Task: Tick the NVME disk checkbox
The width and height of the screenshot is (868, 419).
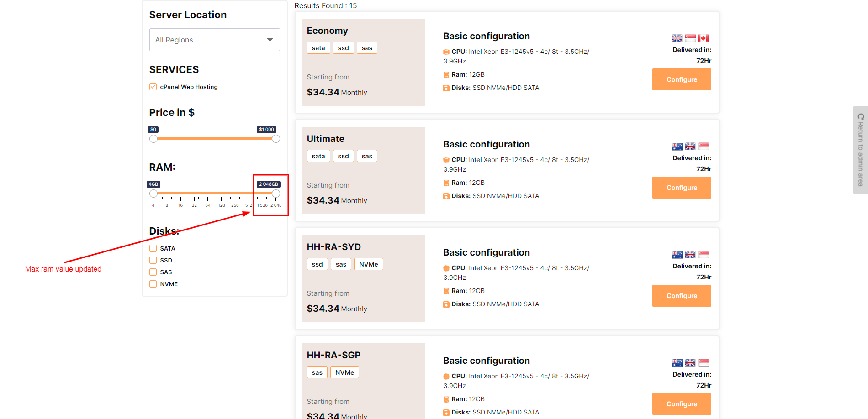Action: pyautogui.click(x=153, y=284)
